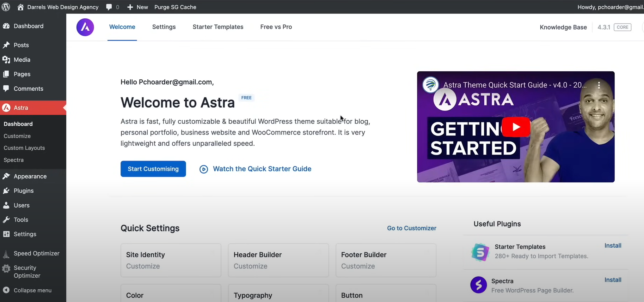Click the Spectra plugin logo icon
The height and width of the screenshot is (302, 644).
479,285
